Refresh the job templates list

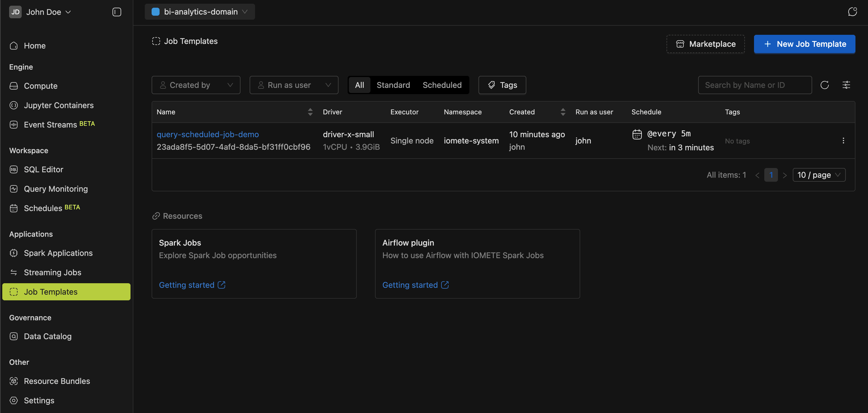[x=825, y=85]
